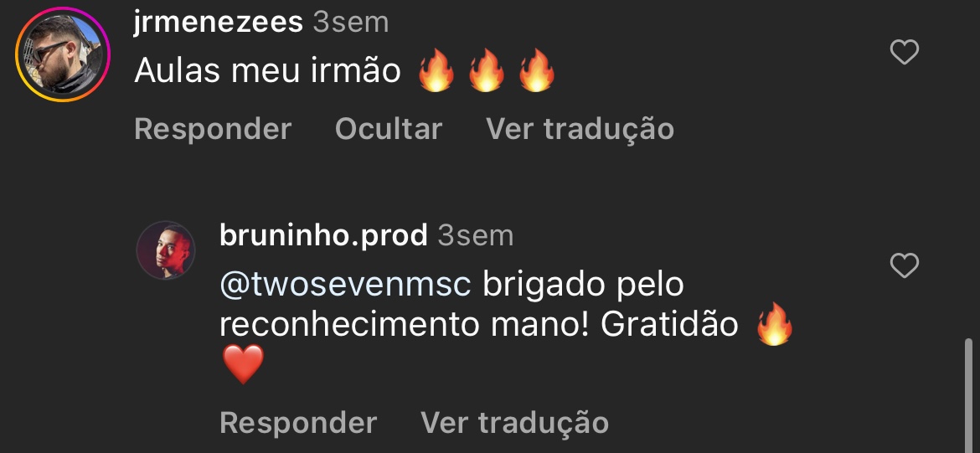Open bruninho.prod's profile picture
The width and height of the screenshot is (980, 453).
pos(166,250)
